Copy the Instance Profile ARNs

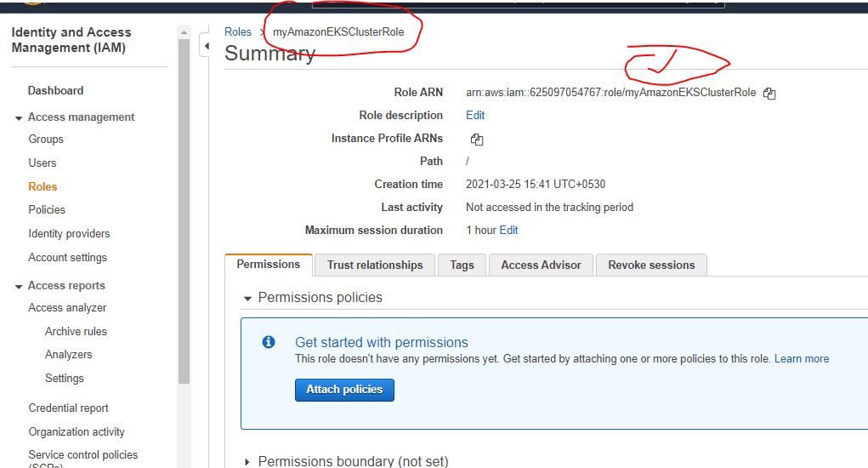coord(477,140)
